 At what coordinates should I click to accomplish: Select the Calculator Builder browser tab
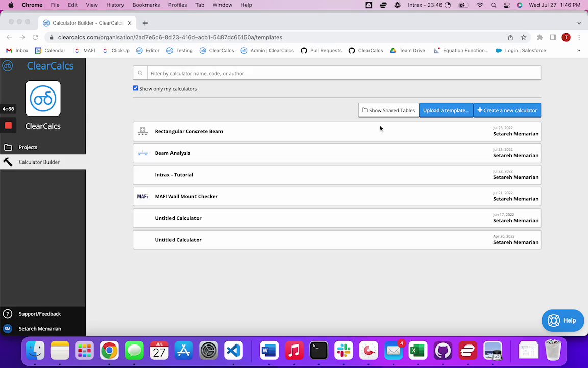point(86,23)
